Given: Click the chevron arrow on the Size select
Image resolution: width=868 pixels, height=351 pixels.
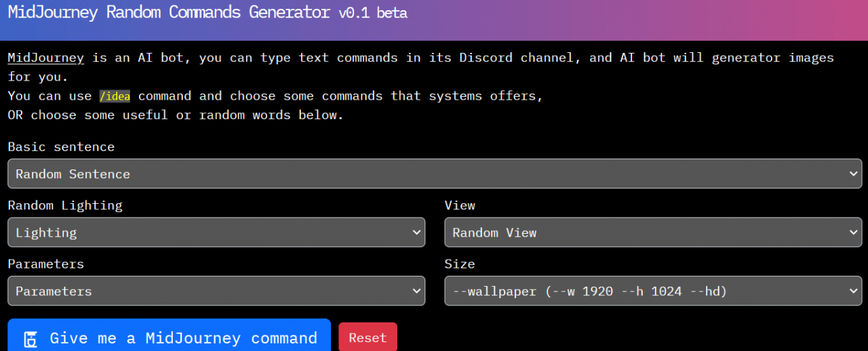Looking at the screenshot, I should tap(853, 291).
